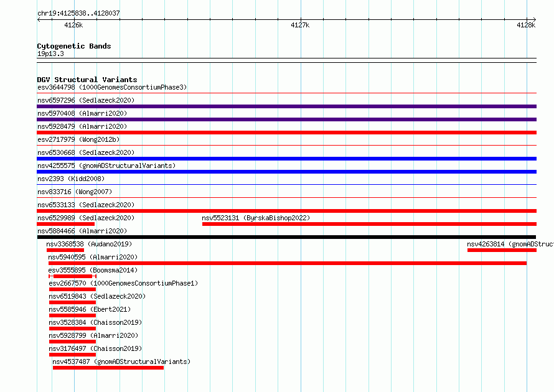Select the nsv6597296 (Sedlazeck2020) purple bar
Image resolution: width=554 pixels, height=392 pixels.
(286, 106)
